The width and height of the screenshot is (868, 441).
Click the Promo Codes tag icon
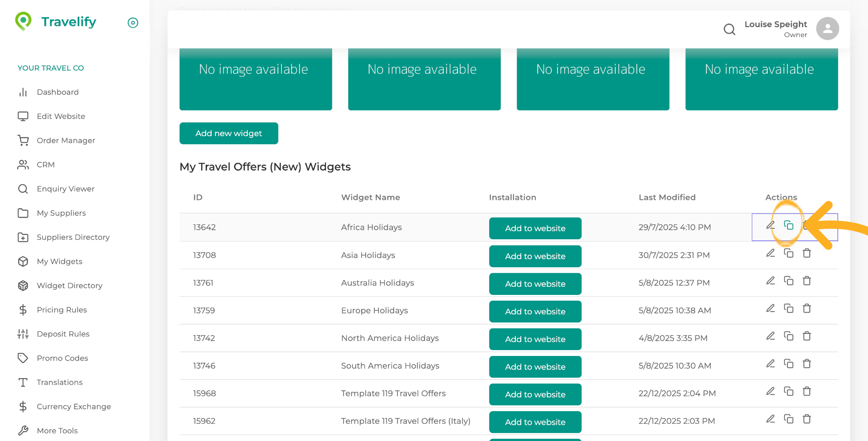point(23,358)
